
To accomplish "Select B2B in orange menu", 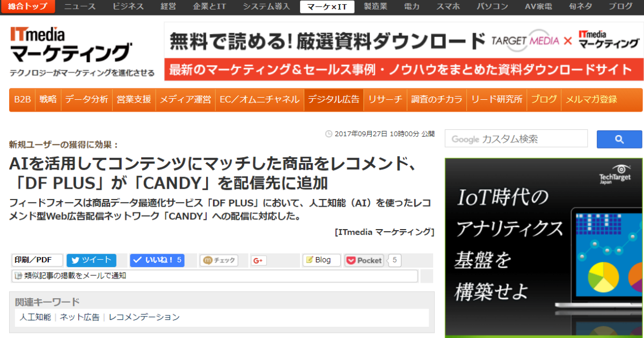I will click(x=23, y=100).
